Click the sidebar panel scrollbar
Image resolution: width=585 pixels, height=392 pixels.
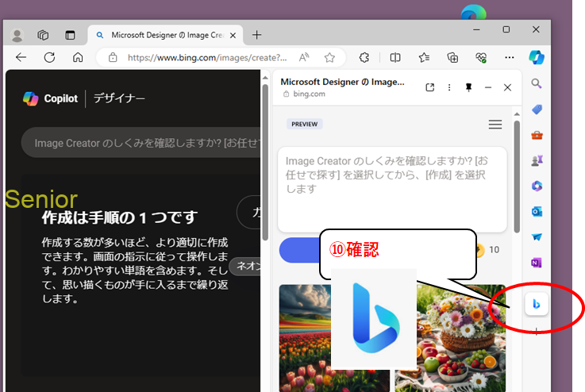pos(517,176)
